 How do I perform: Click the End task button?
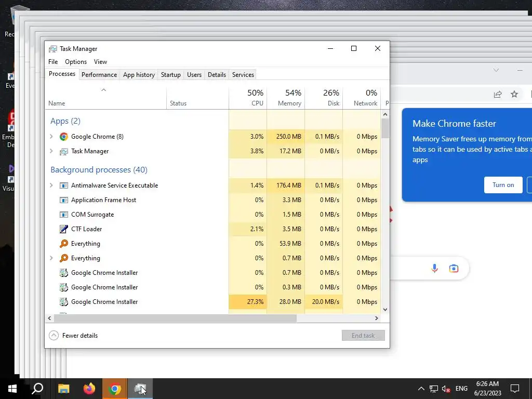pos(363,336)
